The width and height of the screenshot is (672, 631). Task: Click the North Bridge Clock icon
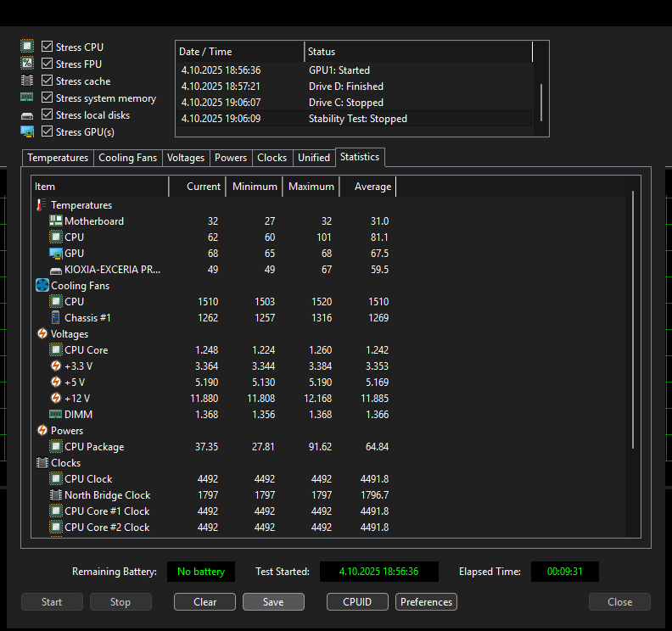tap(56, 494)
